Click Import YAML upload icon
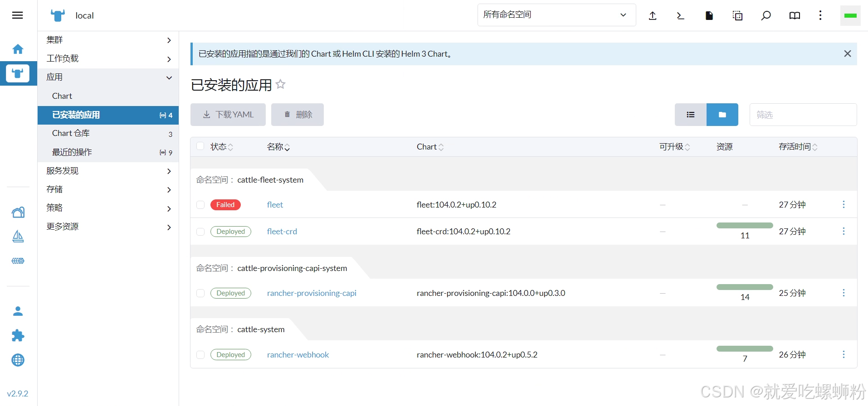868x406 pixels. 653,16
